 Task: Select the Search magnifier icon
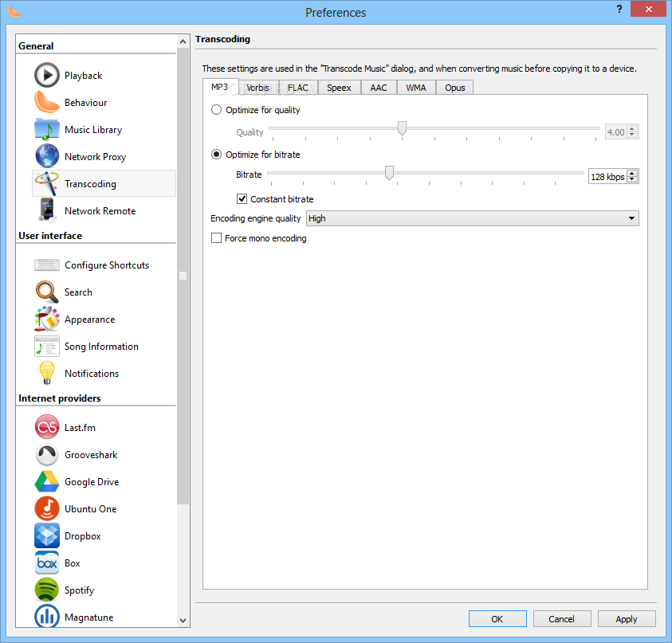pyautogui.click(x=47, y=292)
